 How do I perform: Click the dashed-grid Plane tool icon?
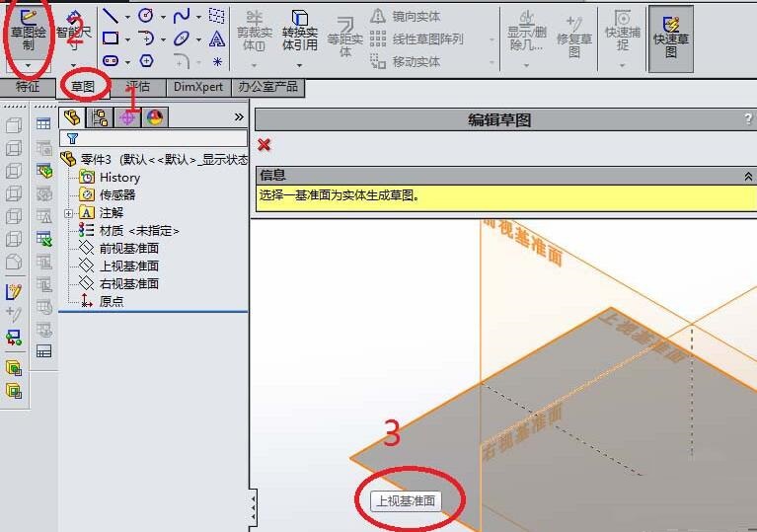pyautogui.click(x=217, y=16)
